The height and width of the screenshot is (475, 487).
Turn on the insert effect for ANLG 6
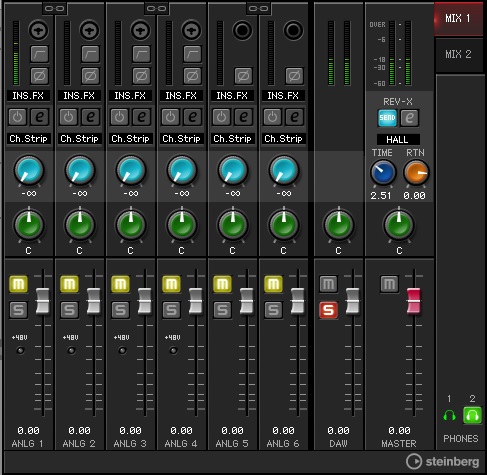[272, 117]
